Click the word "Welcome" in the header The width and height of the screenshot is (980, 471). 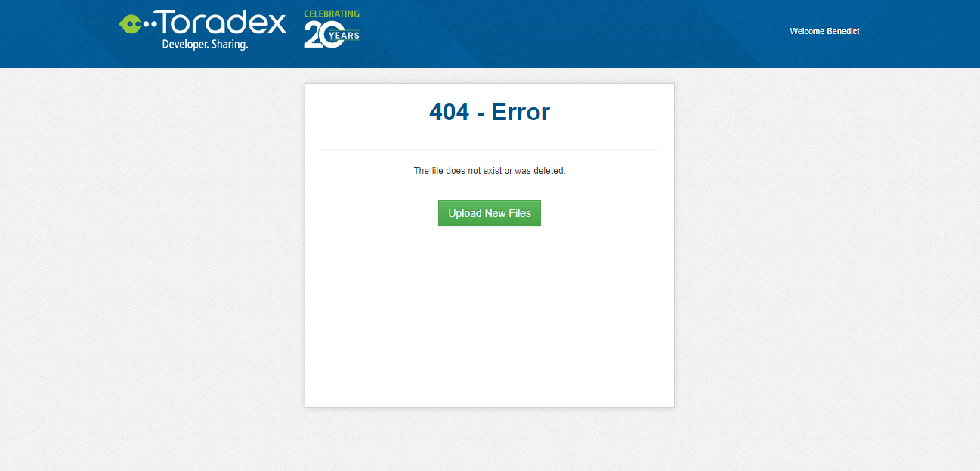point(806,31)
